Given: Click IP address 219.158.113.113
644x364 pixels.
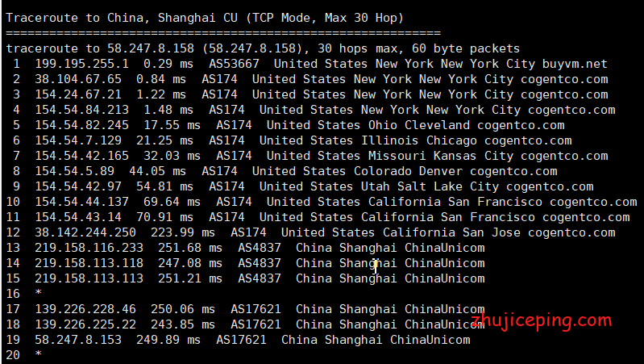Looking at the screenshot, I should click(89, 278).
